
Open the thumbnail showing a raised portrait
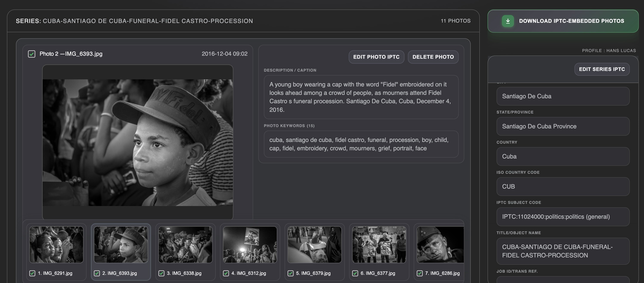point(250,245)
